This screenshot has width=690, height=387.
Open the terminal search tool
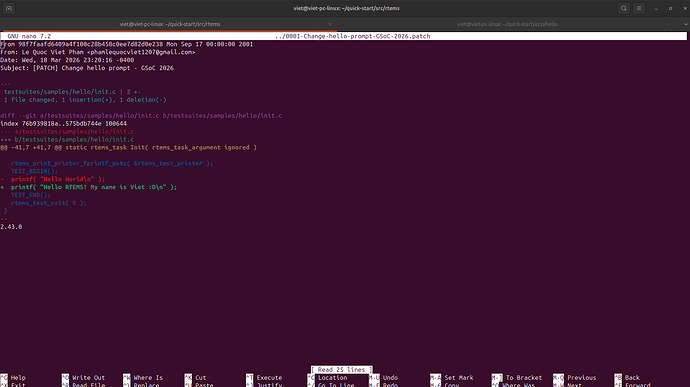[624, 8]
